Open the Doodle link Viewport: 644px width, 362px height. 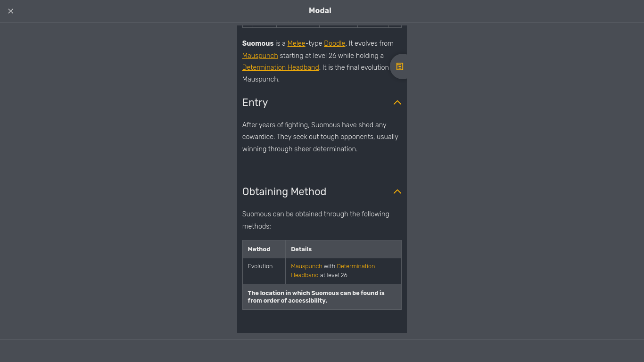(x=334, y=43)
